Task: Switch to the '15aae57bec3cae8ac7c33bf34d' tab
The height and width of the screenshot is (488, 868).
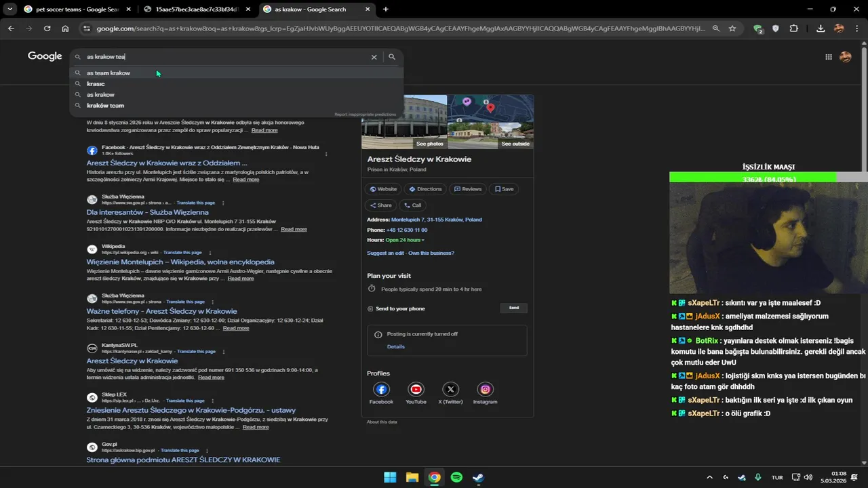Action: (196, 9)
